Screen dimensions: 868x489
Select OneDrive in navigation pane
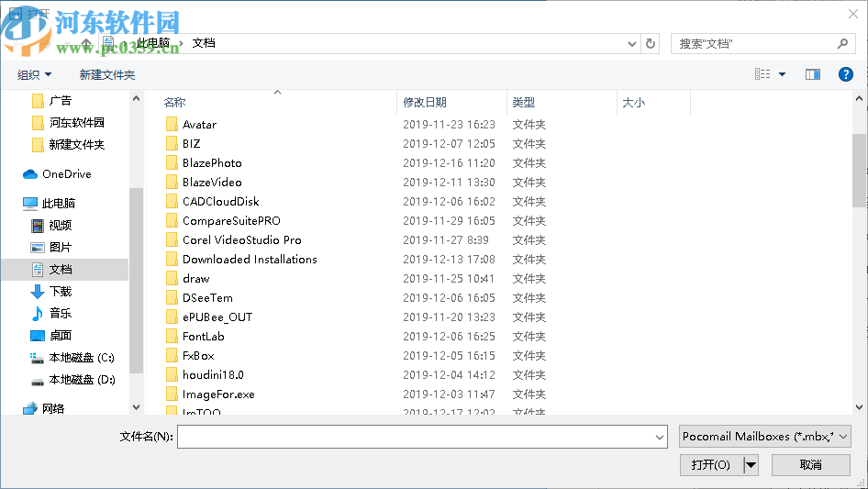pos(57,174)
